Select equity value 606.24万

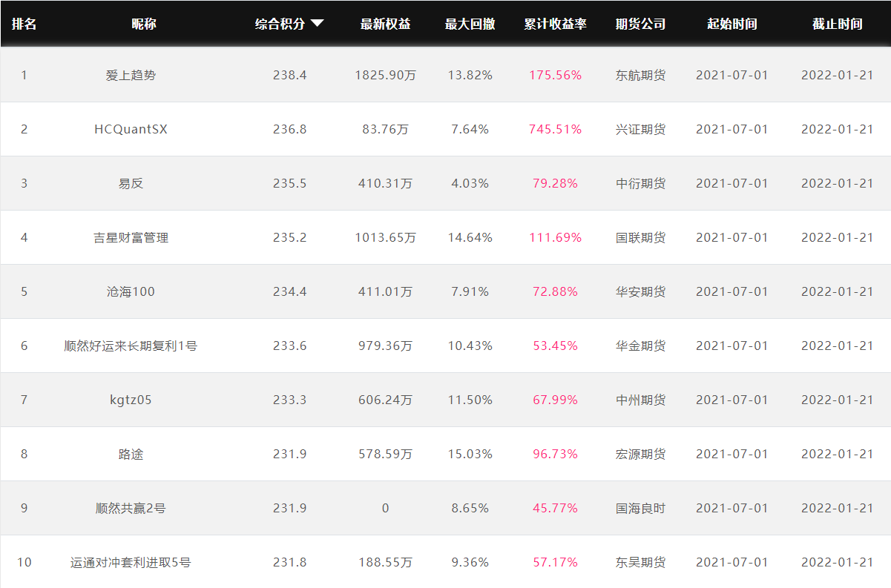click(x=385, y=400)
